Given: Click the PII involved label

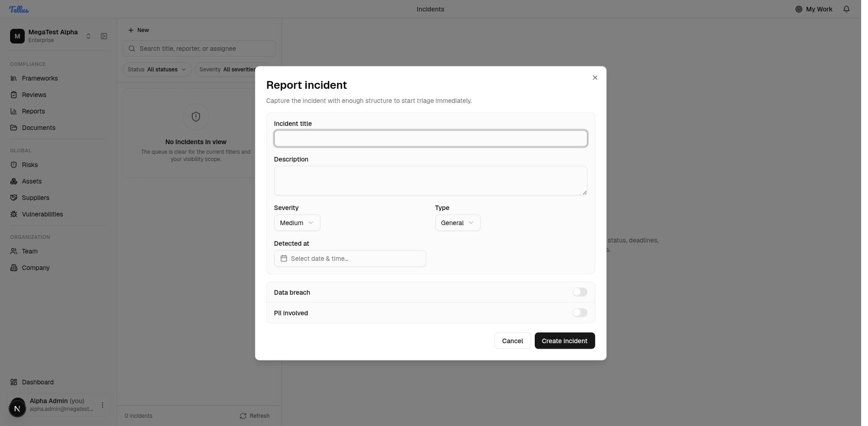Looking at the screenshot, I should click(291, 313).
